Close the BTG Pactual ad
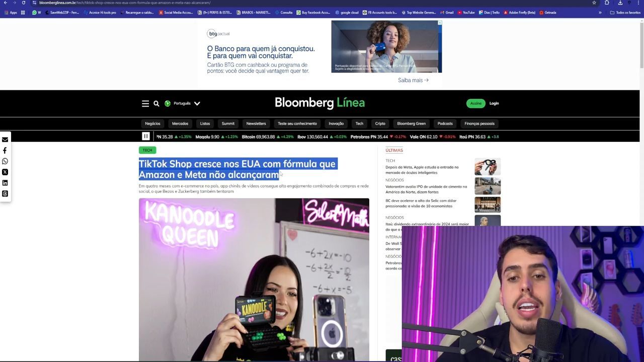The height and width of the screenshot is (362, 644). tap(439, 23)
